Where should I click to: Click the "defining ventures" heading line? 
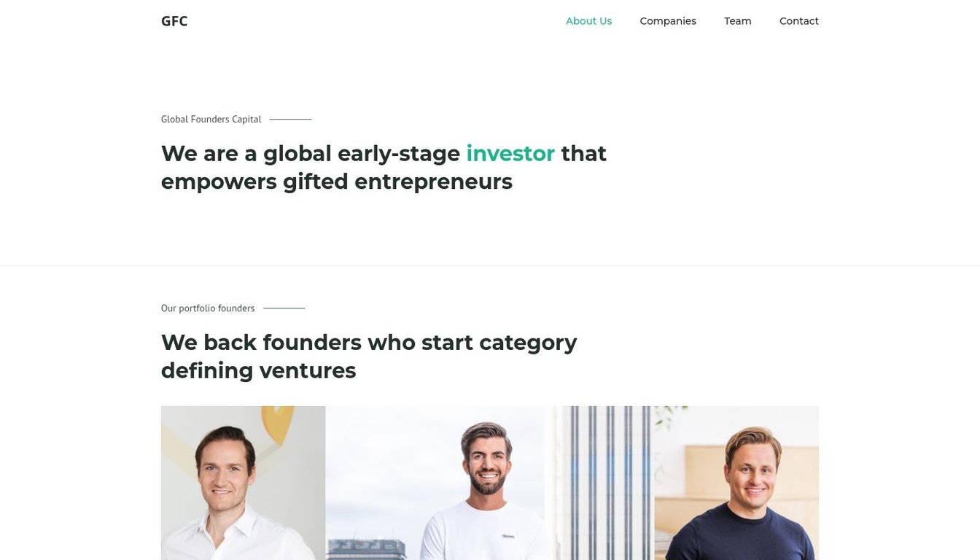click(259, 370)
